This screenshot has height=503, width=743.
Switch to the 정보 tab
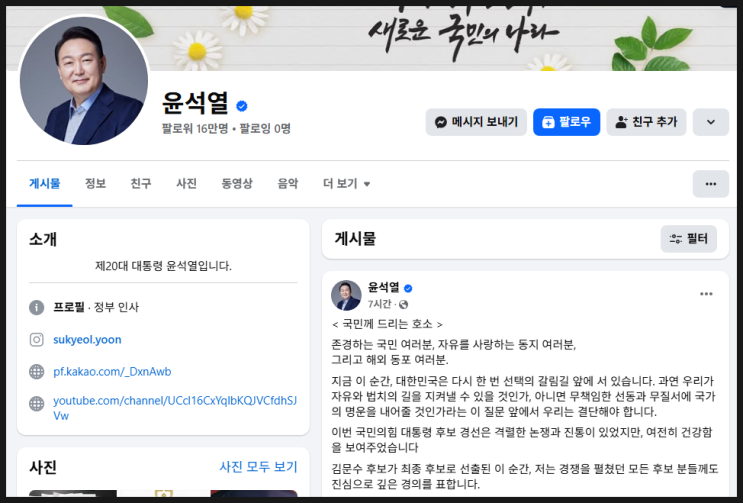point(95,184)
